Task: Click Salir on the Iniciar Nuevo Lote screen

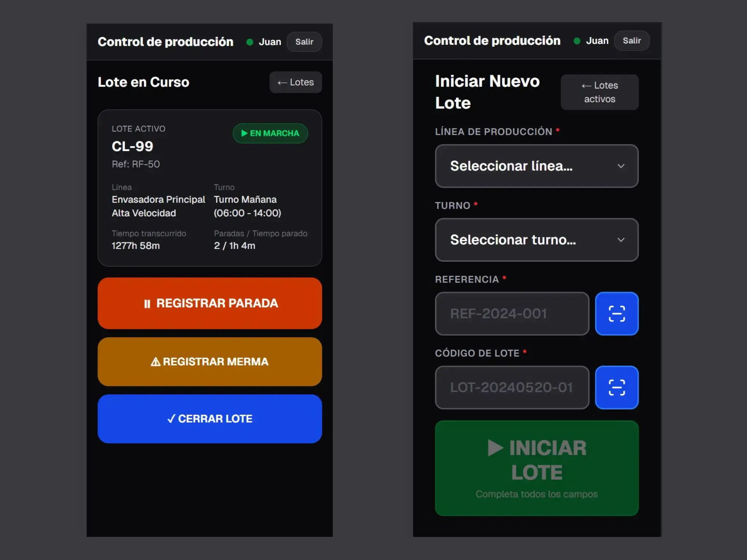Action: pyautogui.click(x=632, y=41)
